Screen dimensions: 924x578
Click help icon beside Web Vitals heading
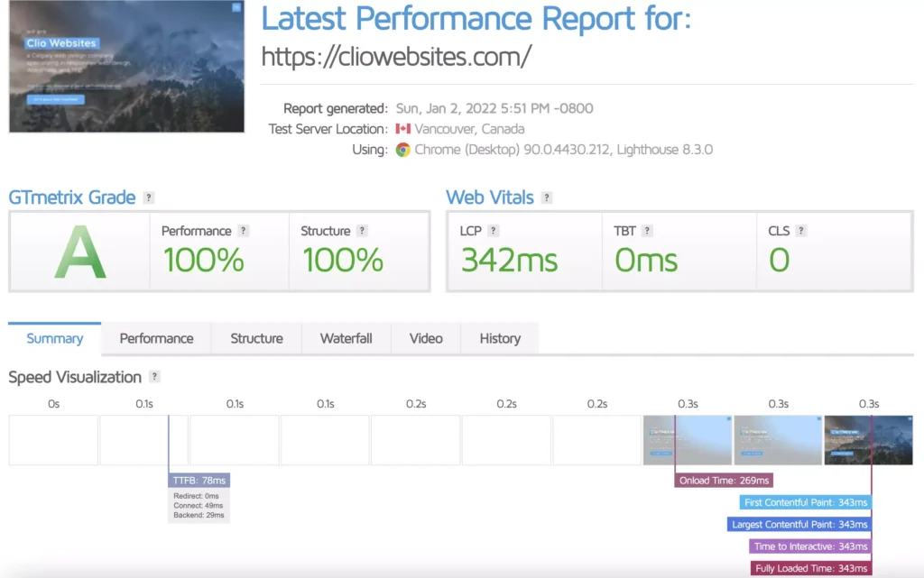[547, 197]
